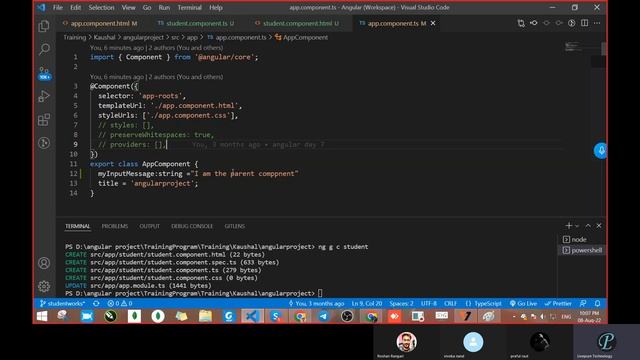This screenshot has height=360, width=640.
Task: Show the Problems panel tab
Action: point(115,226)
